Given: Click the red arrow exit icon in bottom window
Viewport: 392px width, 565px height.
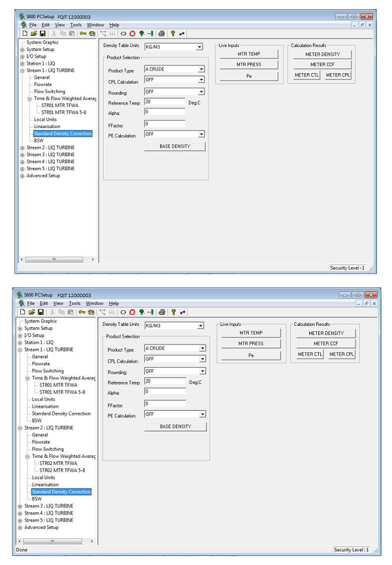Looking at the screenshot, I should tap(151, 312).
